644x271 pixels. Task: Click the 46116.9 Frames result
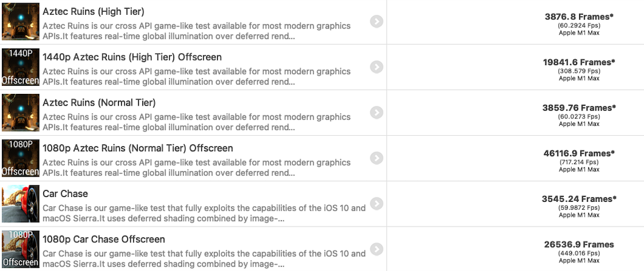tap(579, 154)
